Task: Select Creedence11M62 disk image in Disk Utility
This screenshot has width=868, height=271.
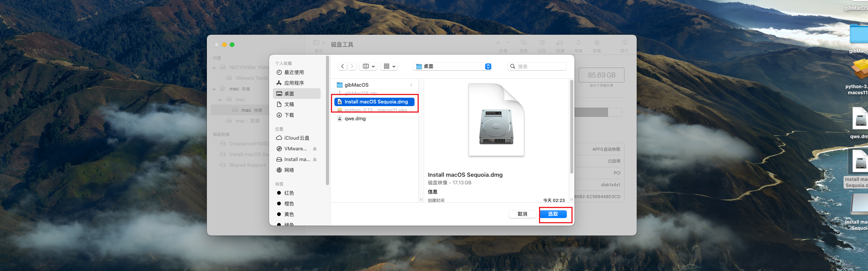Action: point(244,144)
